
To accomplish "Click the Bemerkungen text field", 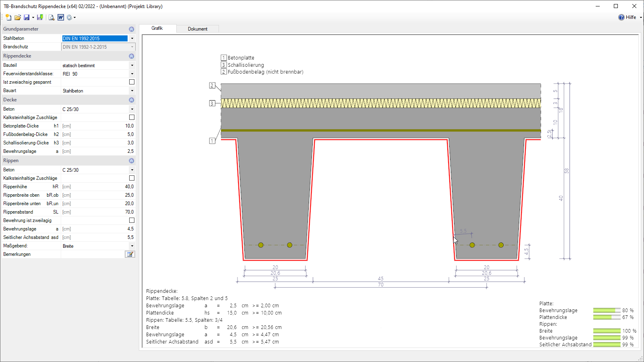I will [93, 254].
